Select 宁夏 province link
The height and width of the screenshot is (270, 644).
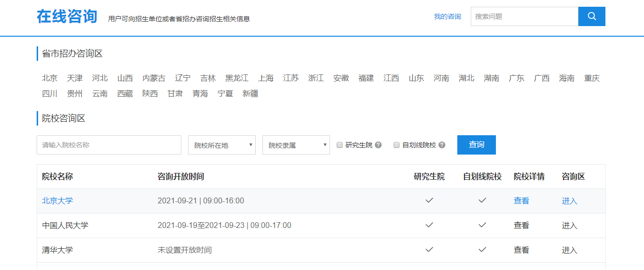point(225,94)
